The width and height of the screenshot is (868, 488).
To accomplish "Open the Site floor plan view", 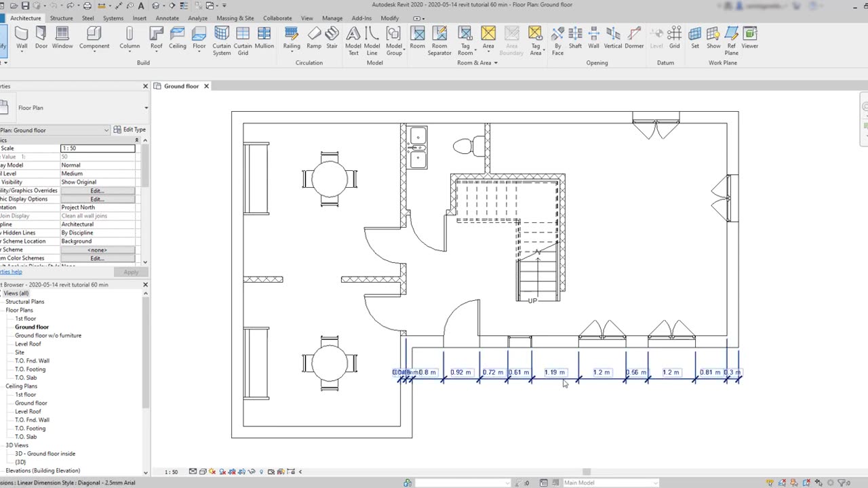I will point(20,352).
